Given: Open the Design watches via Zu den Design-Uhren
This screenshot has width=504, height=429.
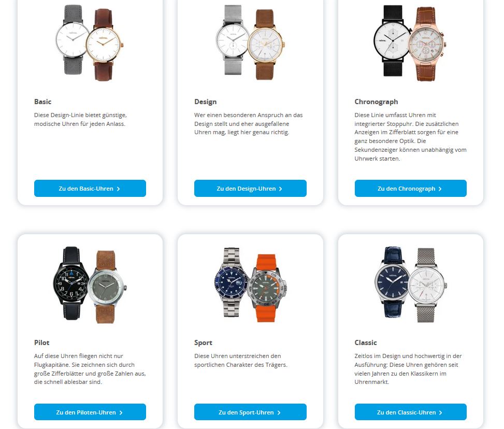Looking at the screenshot, I should coord(250,189).
